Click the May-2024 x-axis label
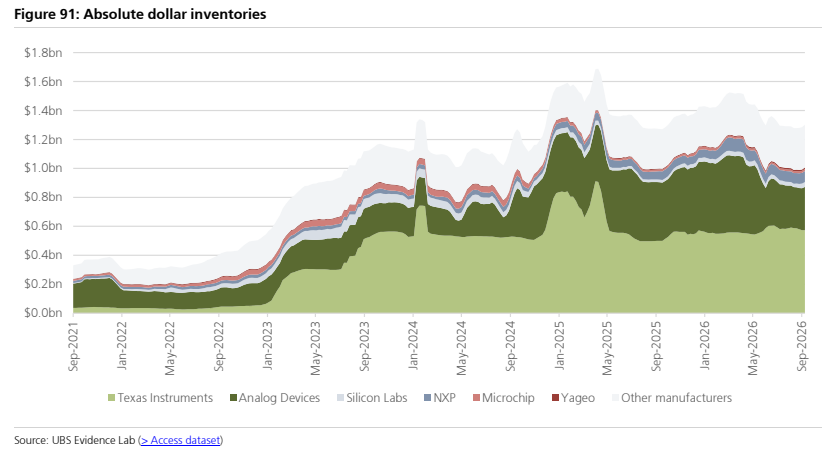 (x=462, y=348)
